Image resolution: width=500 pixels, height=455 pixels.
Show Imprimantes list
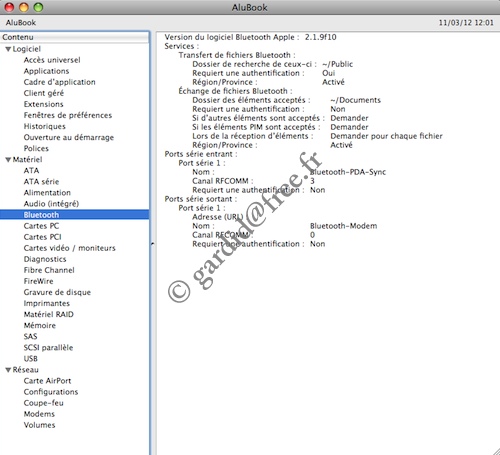47,303
